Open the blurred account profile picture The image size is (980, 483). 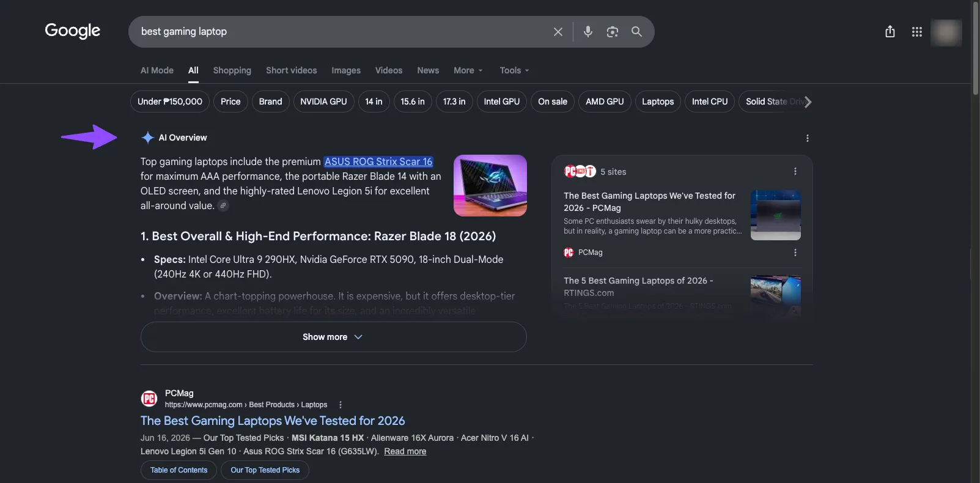946,32
